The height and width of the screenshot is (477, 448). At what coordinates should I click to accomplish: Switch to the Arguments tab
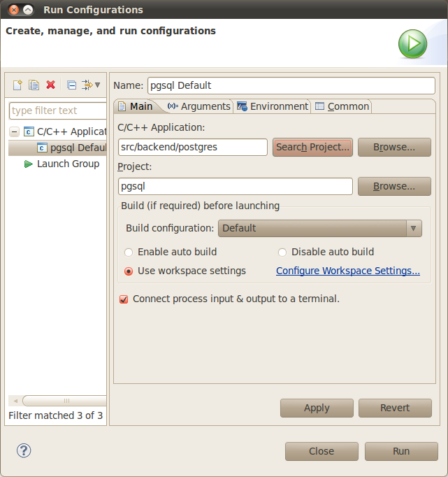tap(199, 106)
